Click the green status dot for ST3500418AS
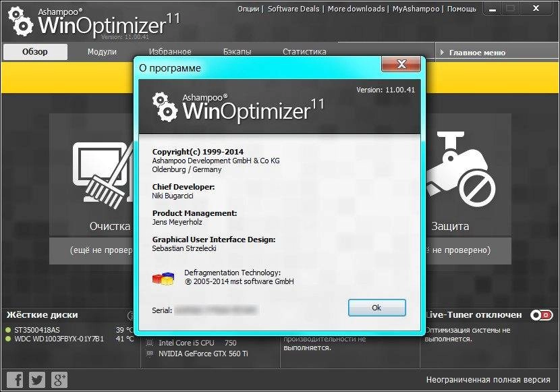Viewport: 560px width, 392px height. (8, 330)
